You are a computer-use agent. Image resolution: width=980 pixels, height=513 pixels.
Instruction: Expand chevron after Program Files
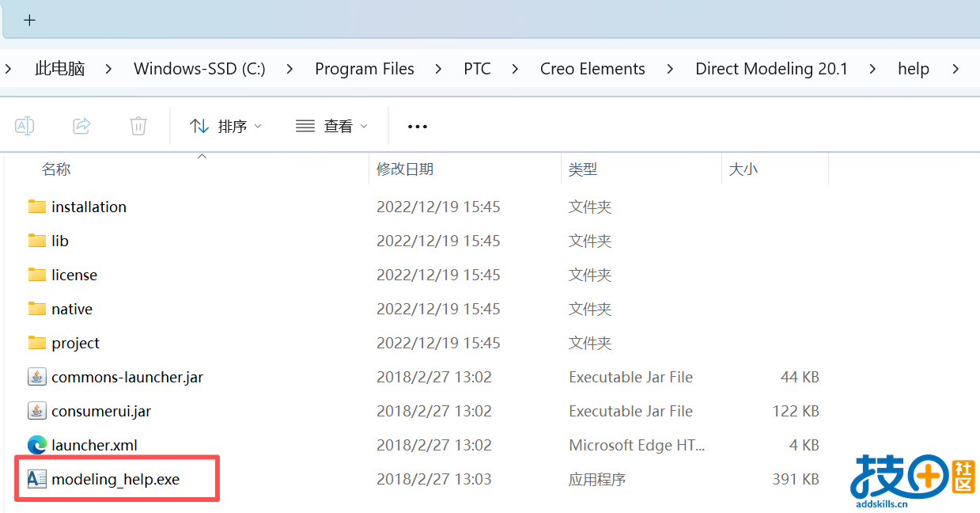pos(439,69)
